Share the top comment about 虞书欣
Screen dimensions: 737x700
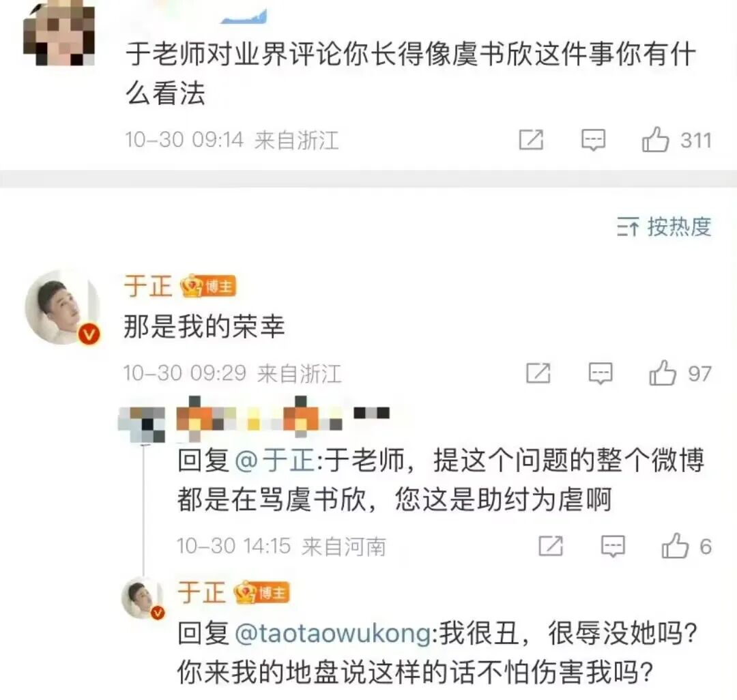(x=531, y=140)
